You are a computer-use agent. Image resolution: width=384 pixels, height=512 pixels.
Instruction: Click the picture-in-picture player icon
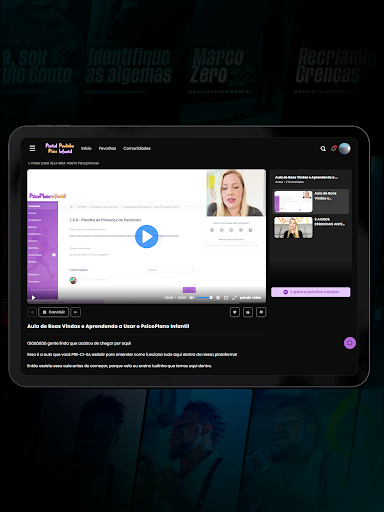226,297
